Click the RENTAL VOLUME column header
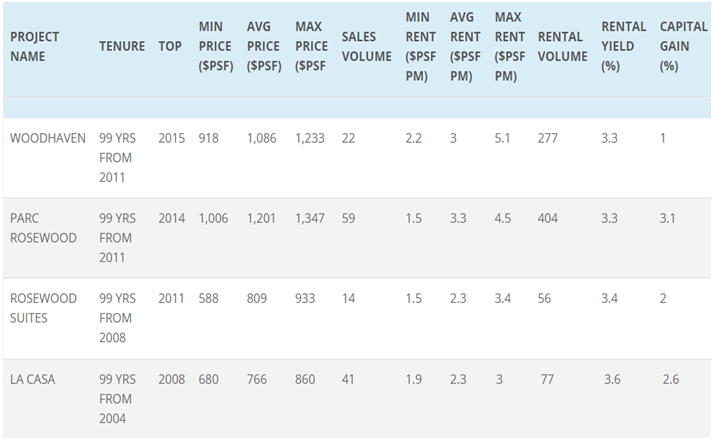This screenshot has width=713, height=440. pyautogui.click(x=562, y=46)
